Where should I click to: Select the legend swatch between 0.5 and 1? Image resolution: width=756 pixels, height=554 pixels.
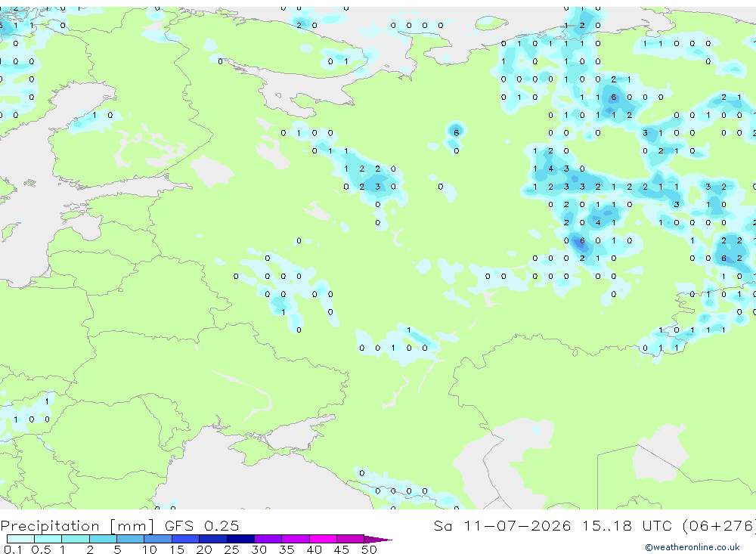48,539
